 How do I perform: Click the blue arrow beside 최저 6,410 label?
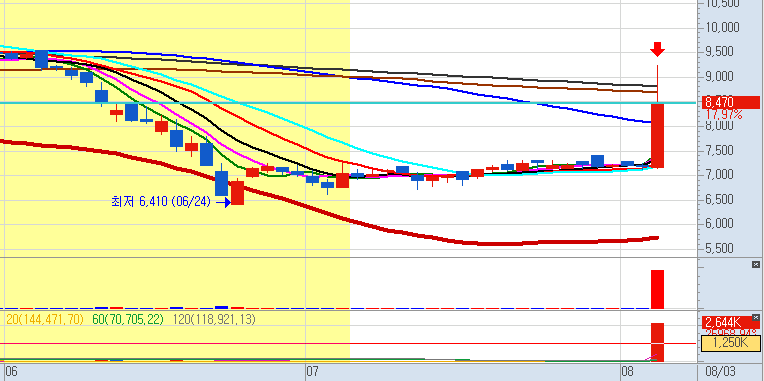click(223, 202)
